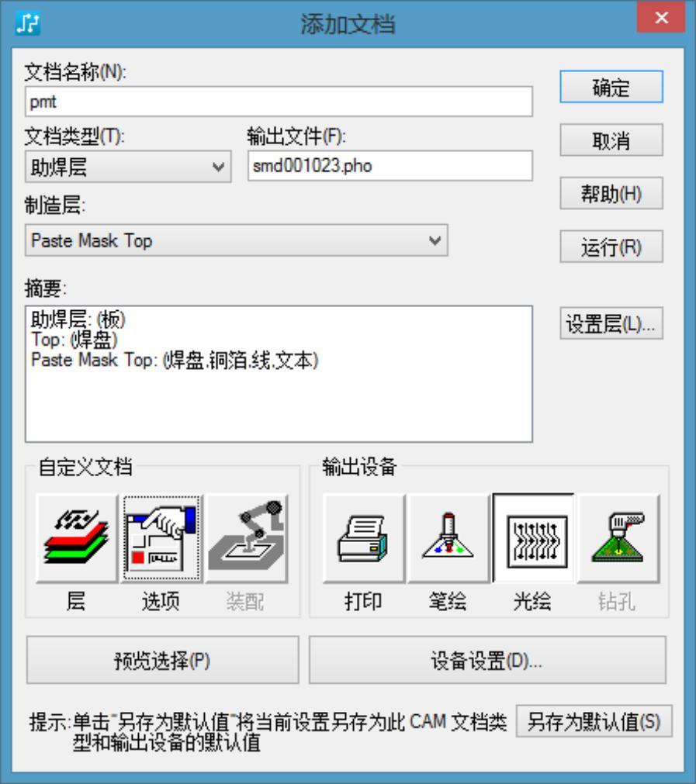Select the Pen plotter (笔绘) output device
The width and height of the screenshot is (696, 784).
[x=448, y=538]
